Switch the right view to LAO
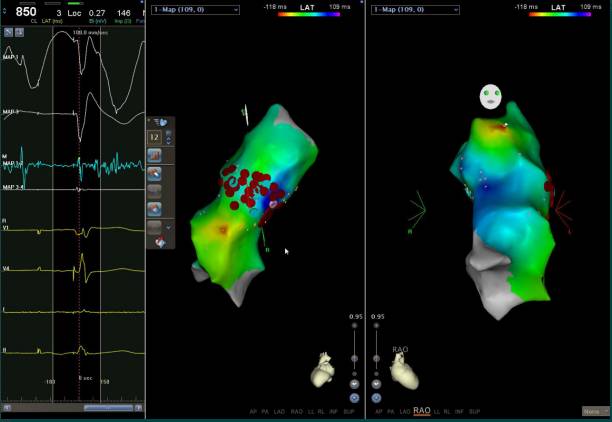Viewport: 612px width, 422px height. coord(405,411)
